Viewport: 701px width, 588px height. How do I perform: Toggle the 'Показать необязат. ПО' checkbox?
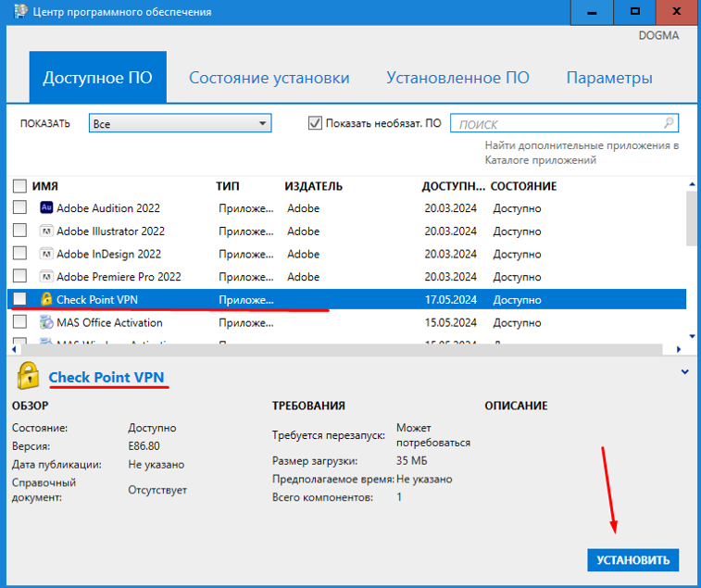(x=315, y=123)
